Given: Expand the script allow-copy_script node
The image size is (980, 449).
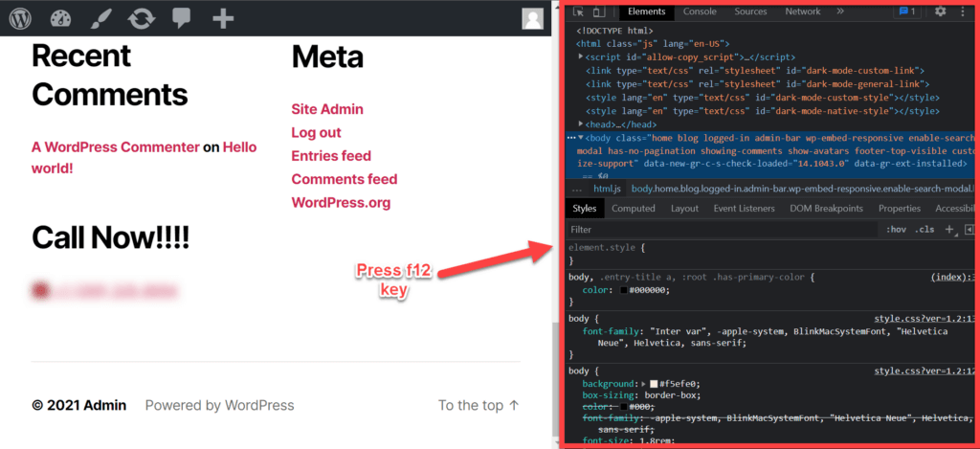Looking at the screenshot, I should pos(581,56).
